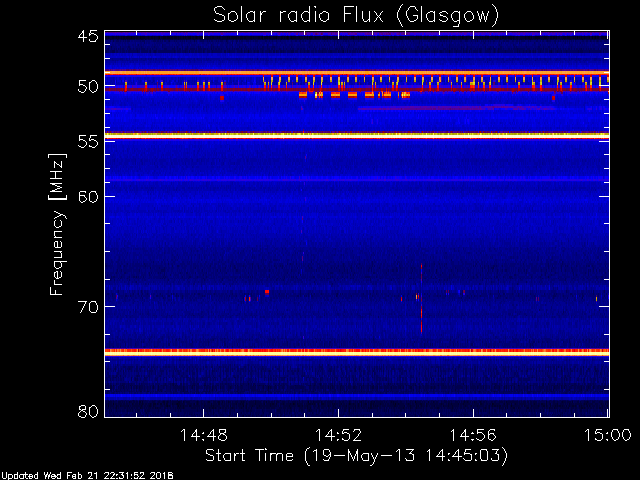This screenshot has width=640, height=480.
Task: Click the 'Start Time (19-May-13 14:45:03)' label
Action: click(x=356, y=456)
